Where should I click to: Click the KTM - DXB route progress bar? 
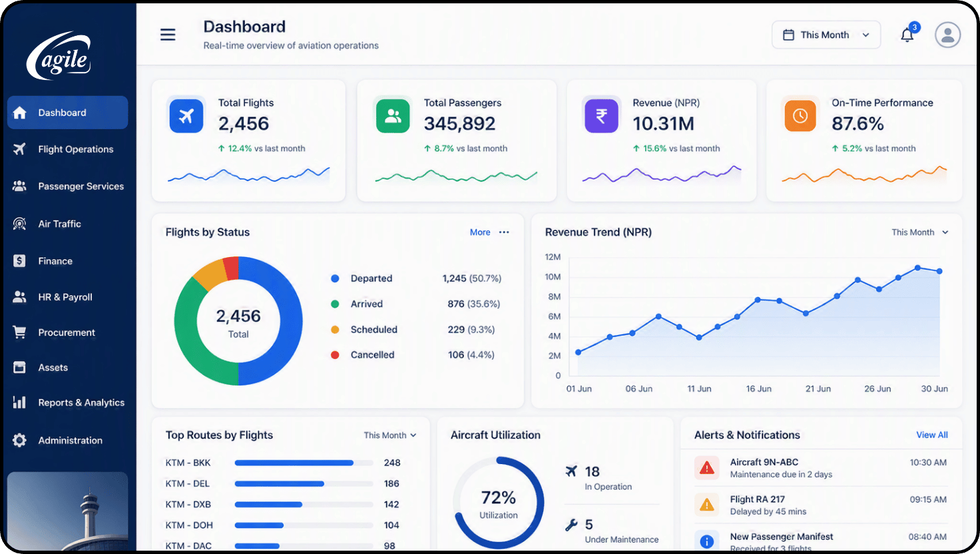tap(304, 504)
